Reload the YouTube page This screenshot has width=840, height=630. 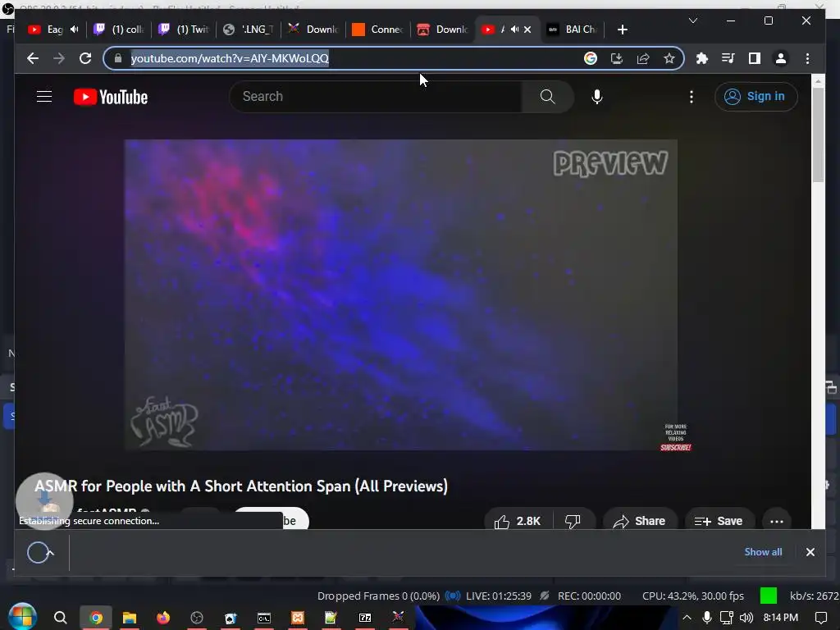(85, 58)
